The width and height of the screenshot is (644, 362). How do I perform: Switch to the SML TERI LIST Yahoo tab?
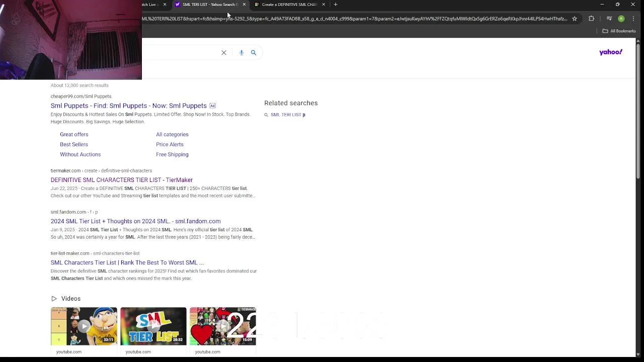coord(206,5)
